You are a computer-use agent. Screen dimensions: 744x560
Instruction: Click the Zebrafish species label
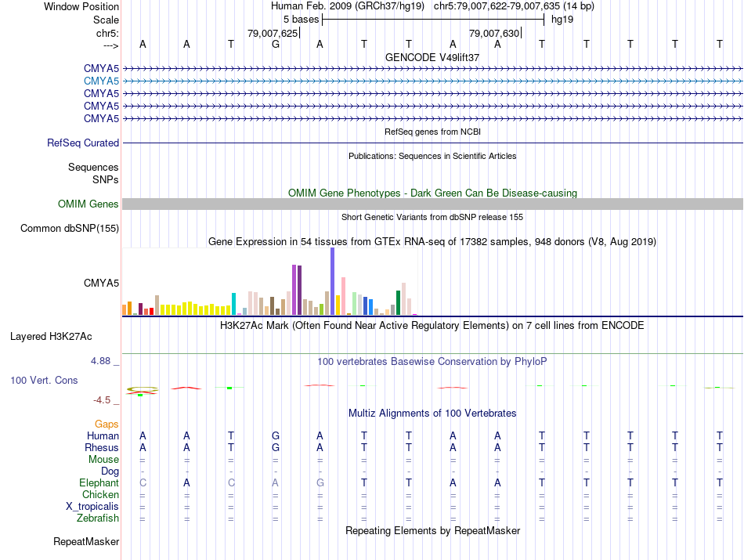click(98, 518)
